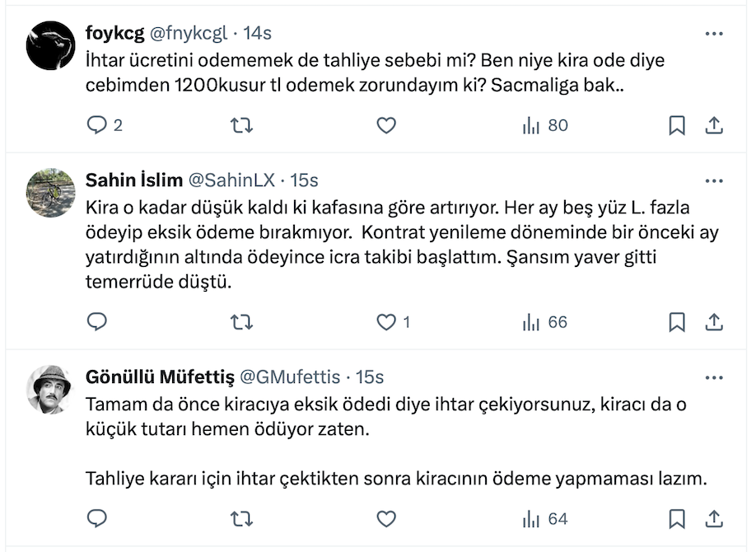Viewport: 756px width, 552px height.
Task: Retweet Gönüllü Müfettiş's post
Action: pyautogui.click(x=241, y=519)
